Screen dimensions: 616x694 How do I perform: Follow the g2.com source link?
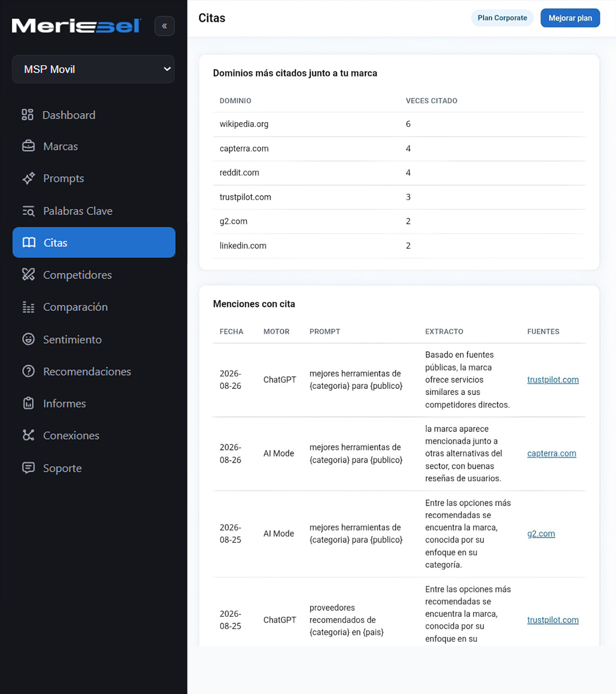pos(541,534)
